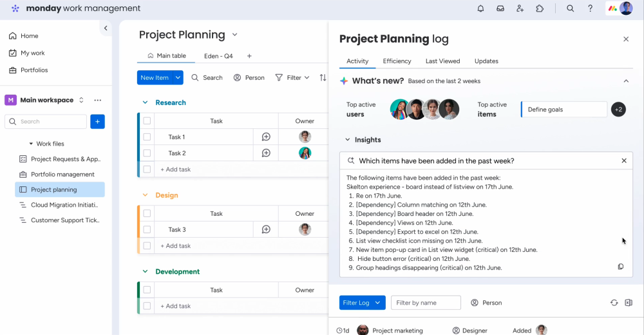Open the conversation icon for Task 3
The image size is (644, 335).
[266, 229]
